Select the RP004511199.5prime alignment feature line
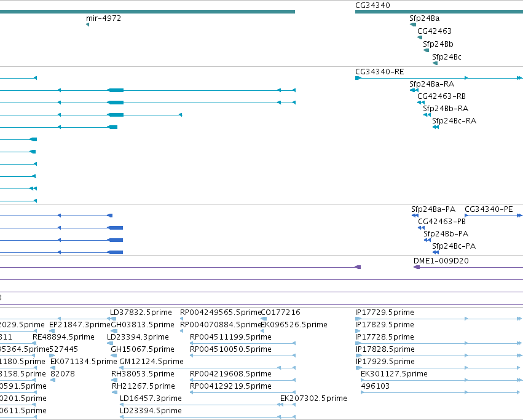This screenshot has height=420, width=523. [x=243, y=343]
